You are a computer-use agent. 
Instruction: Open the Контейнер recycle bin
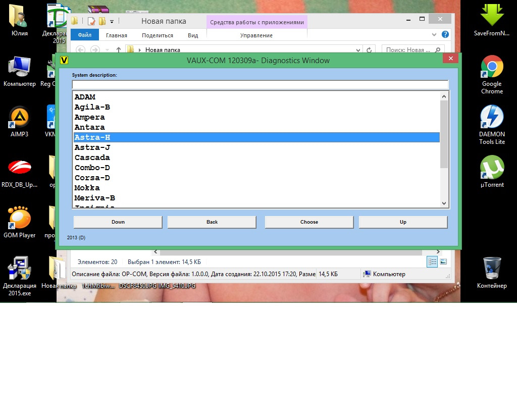492,272
